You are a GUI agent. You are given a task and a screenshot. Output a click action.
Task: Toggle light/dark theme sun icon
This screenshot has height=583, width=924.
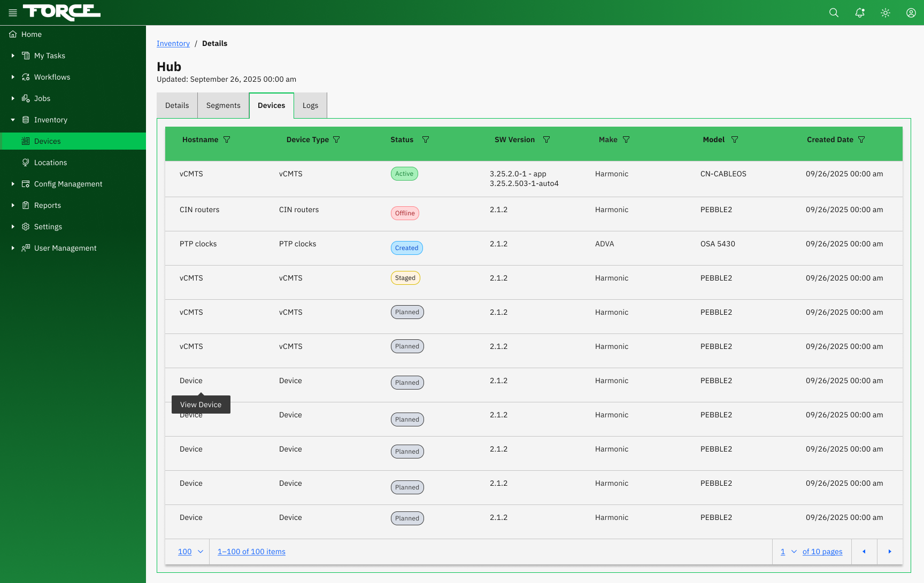885,13
